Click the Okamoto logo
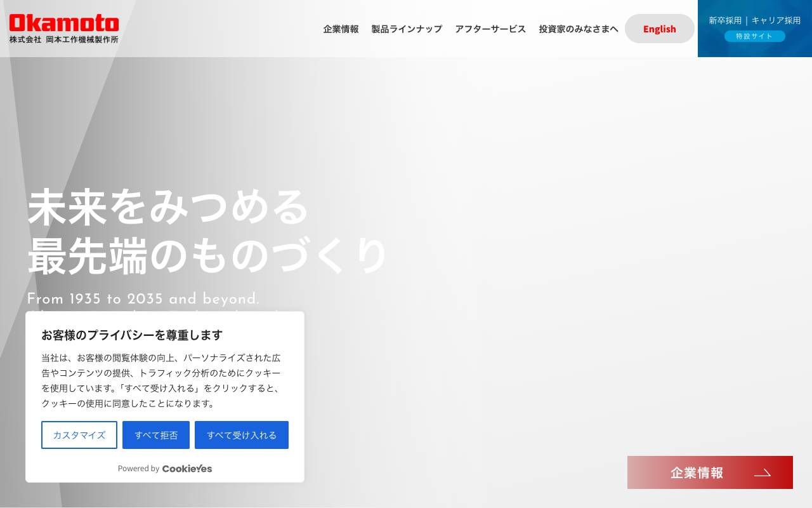 (63, 22)
